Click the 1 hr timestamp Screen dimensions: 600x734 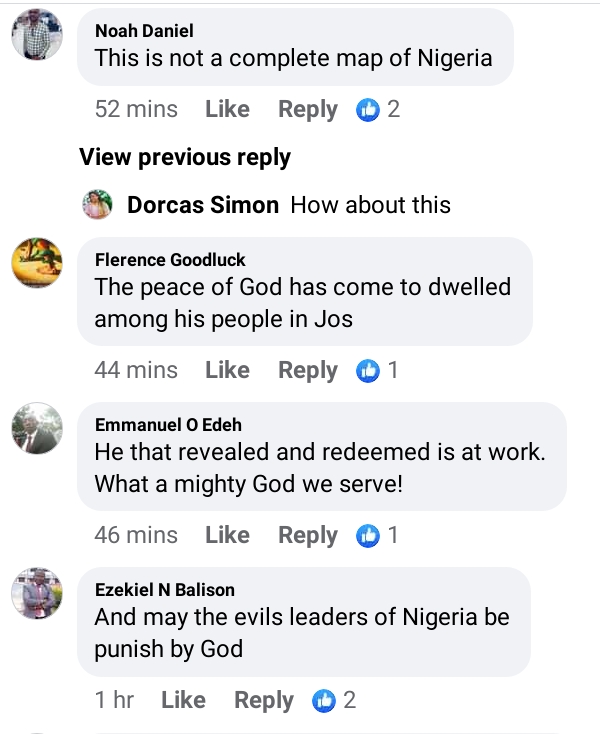click(114, 701)
